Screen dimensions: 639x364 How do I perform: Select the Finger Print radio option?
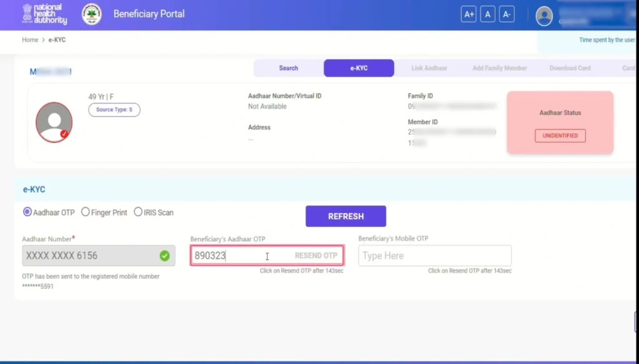[x=85, y=212]
